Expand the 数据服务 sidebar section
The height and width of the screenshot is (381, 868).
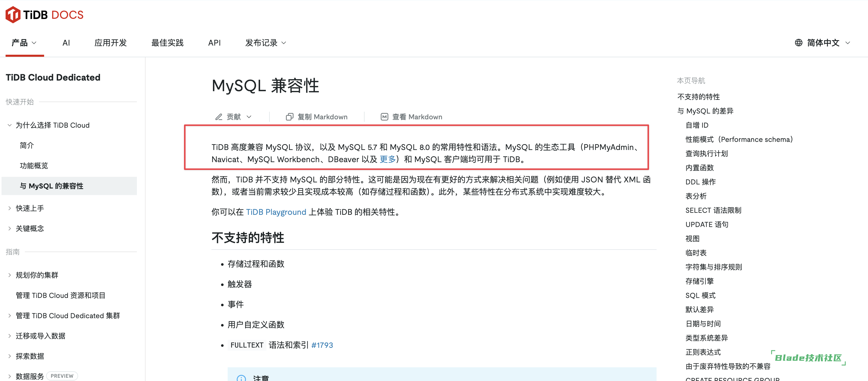click(x=9, y=376)
